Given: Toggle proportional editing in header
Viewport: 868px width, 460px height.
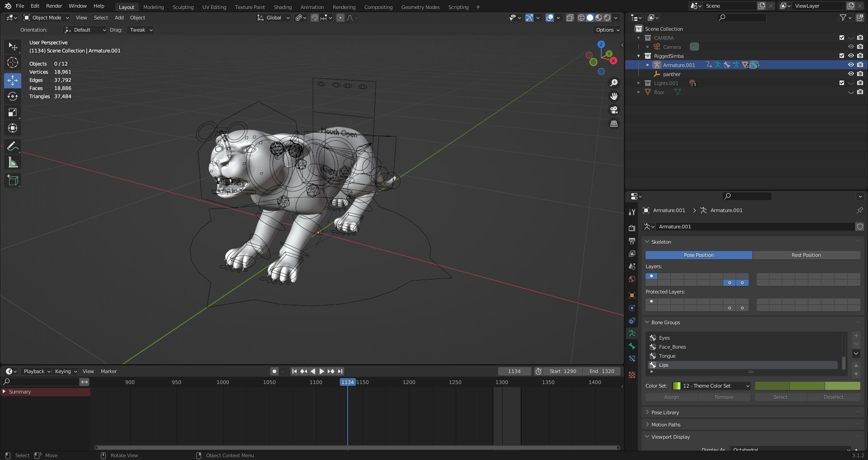Looking at the screenshot, I should click(x=340, y=18).
